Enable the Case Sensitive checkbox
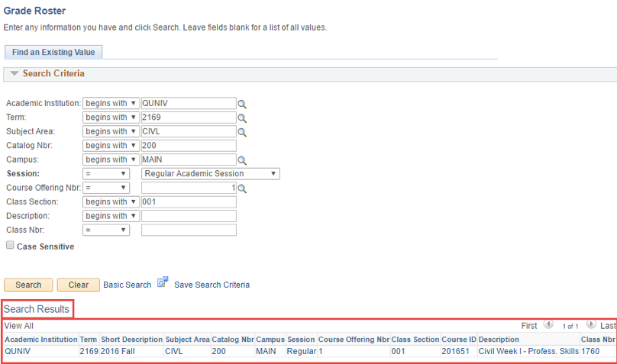This screenshot has height=364, width=617. pos(10,246)
